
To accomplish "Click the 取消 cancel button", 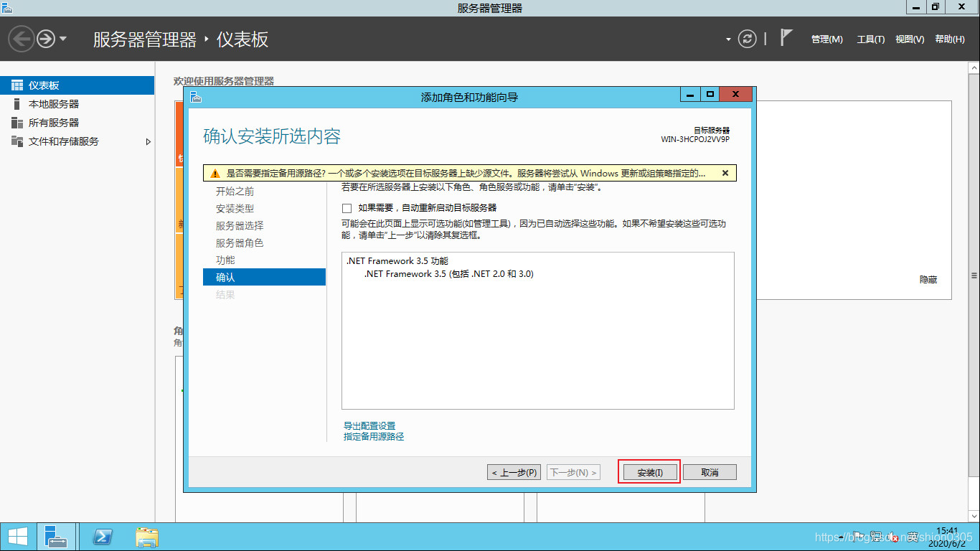I will click(710, 472).
